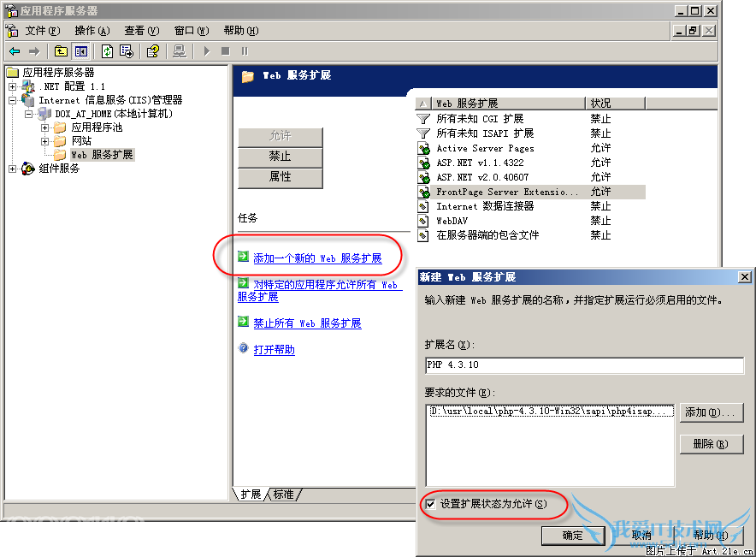The width and height of the screenshot is (756, 557).
Task: Switch to the 扩展 tab
Action: coord(251,495)
